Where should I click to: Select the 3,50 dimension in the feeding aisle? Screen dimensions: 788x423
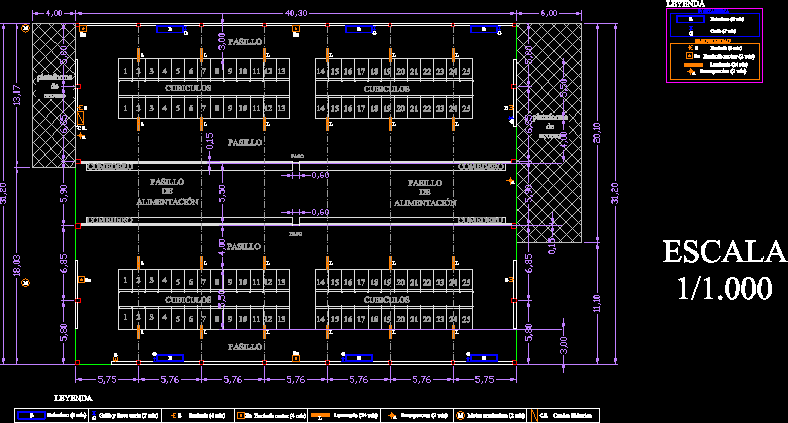click(222, 193)
